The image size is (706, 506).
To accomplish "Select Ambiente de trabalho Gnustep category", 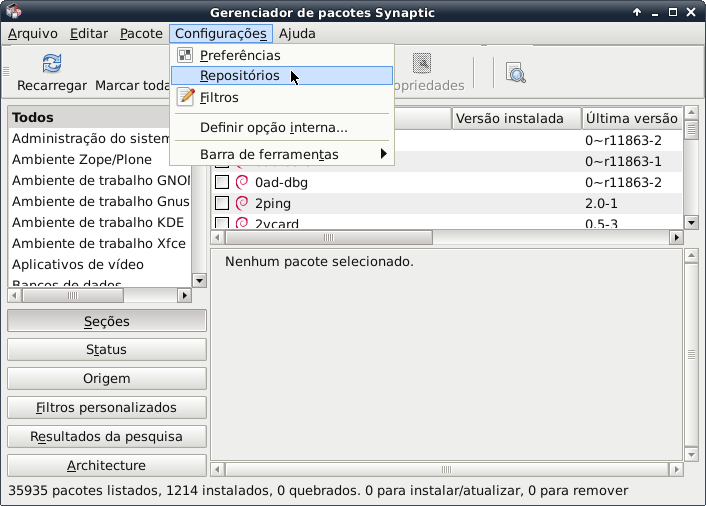I will [x=100, y=201].
